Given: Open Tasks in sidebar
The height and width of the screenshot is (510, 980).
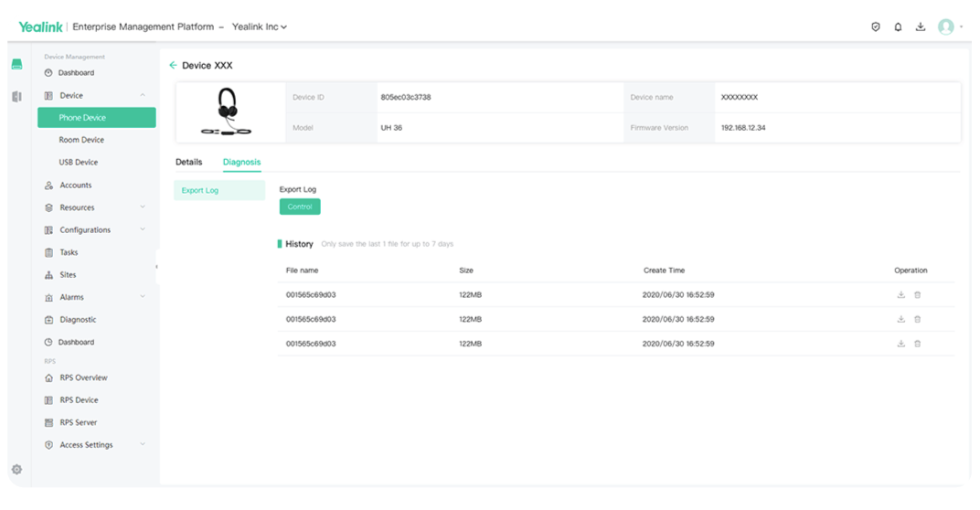Looking at the screenshot, I should point(69,252).
